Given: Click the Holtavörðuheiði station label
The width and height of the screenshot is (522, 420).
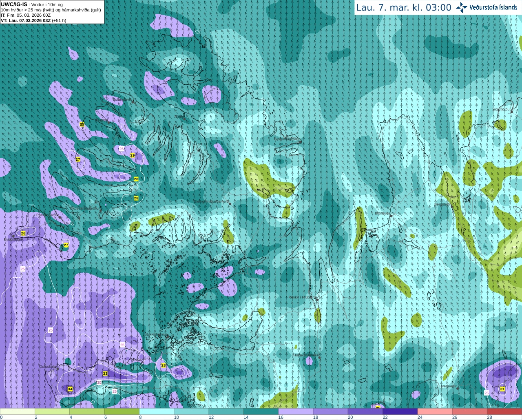Looking at the screenshot, I should pyautogui.click(x=306, y=355).
